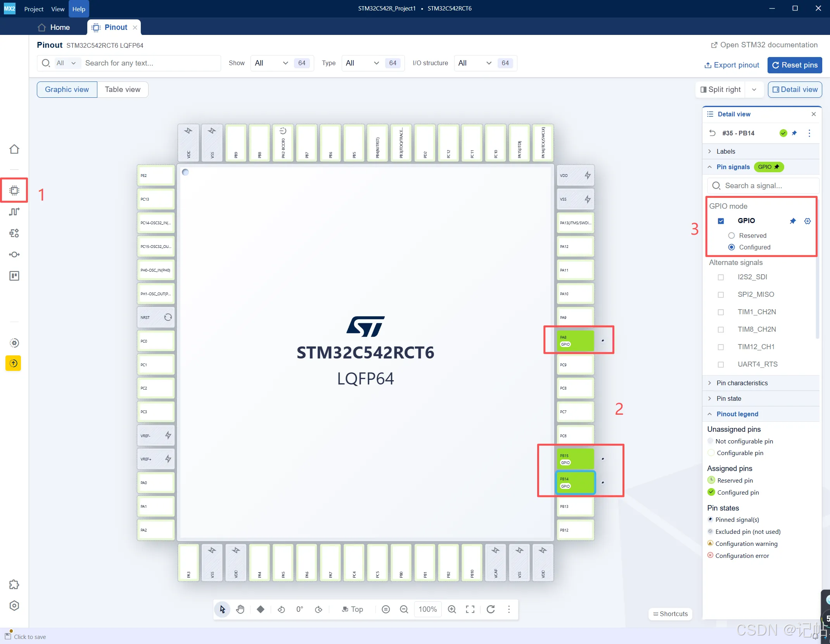830x644 pixels.
Task: Open the node connector icon in sidebar
Action: point(14,254)
